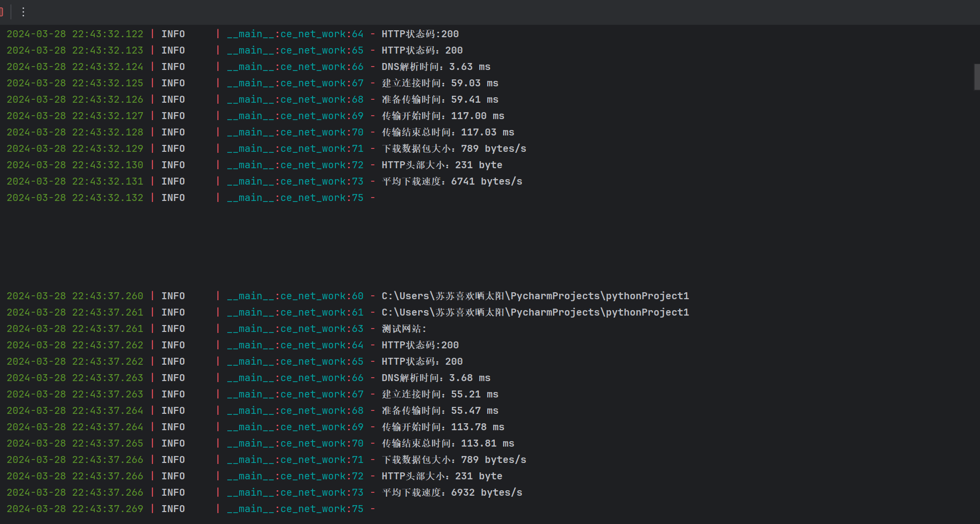Viewport: 980px width, 524px height.
Task: Click 'HTTP头部大小: 231 byte' at 22:43:37.266
Action: click(442, 476)
